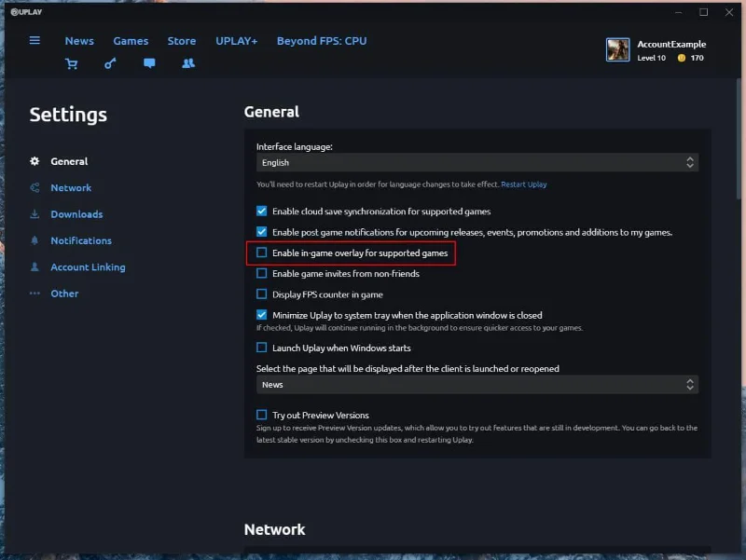Screen dimensions: 746x560
Task: Check Try out Preview Versions
Action: click(x=262, y=415)
